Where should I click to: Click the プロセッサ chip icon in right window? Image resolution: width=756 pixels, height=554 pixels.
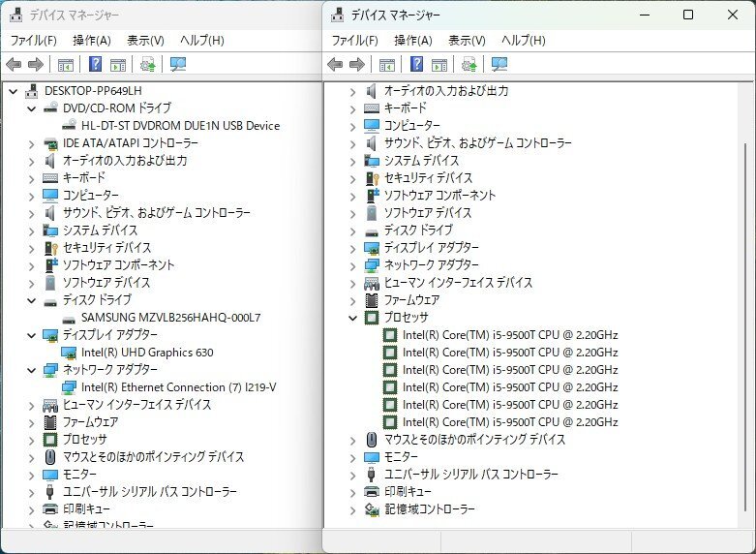tap(372, 318)
